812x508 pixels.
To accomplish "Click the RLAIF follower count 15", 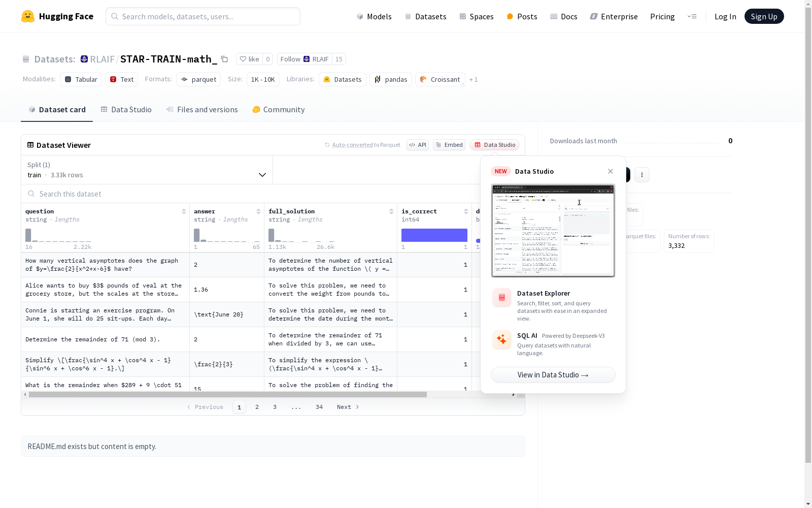I will (339, 59).
